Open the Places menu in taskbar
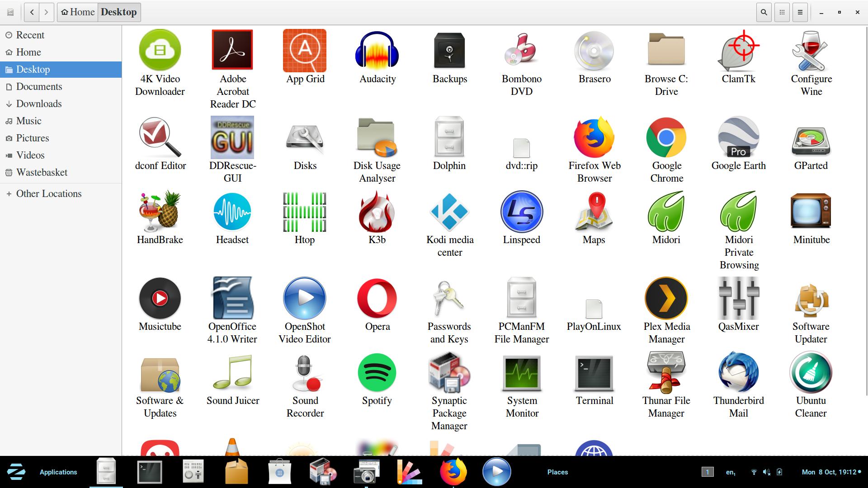 557,472
